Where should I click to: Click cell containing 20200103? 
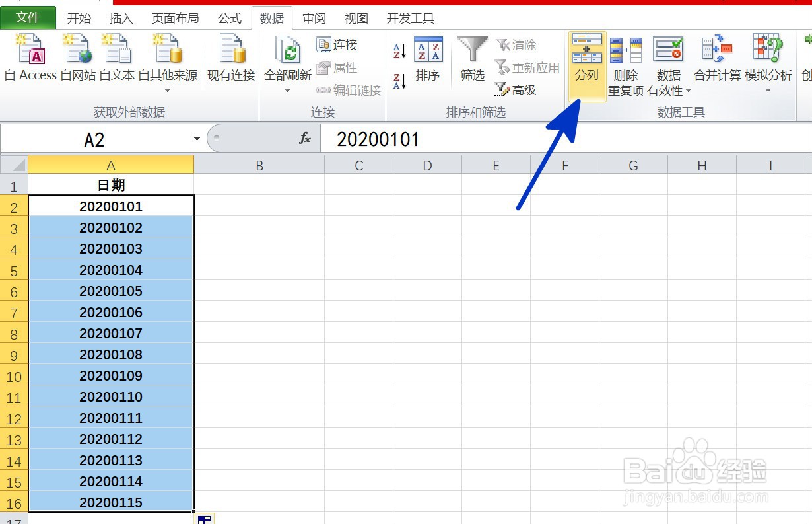coord(111,248)
